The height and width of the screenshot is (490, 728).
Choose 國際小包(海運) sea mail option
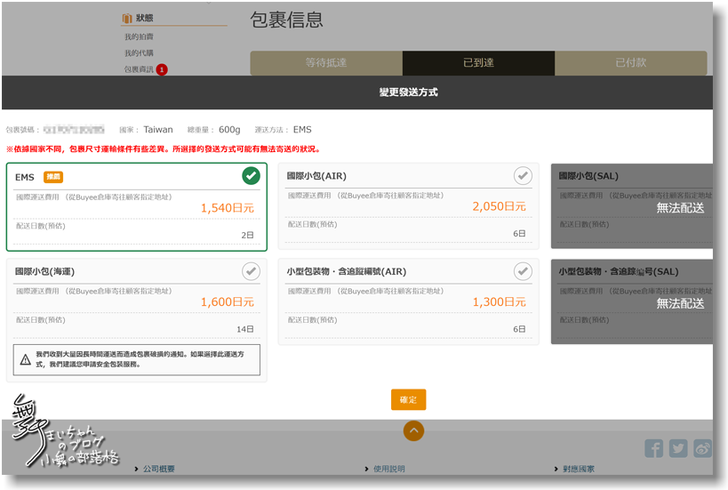(250, 271)
